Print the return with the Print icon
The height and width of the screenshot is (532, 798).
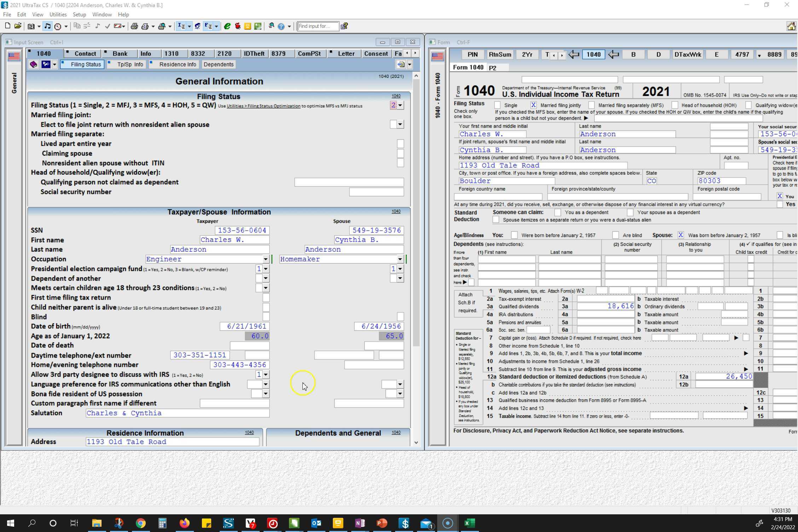(134, 26)
